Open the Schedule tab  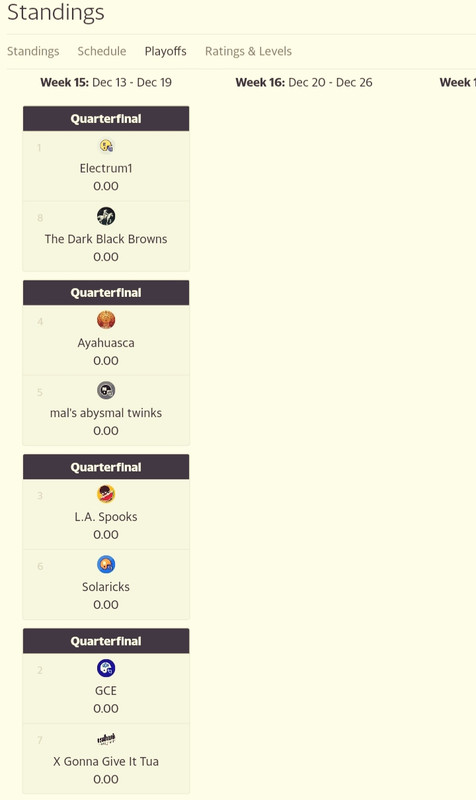pyautogui.click(x=102, y=51)
